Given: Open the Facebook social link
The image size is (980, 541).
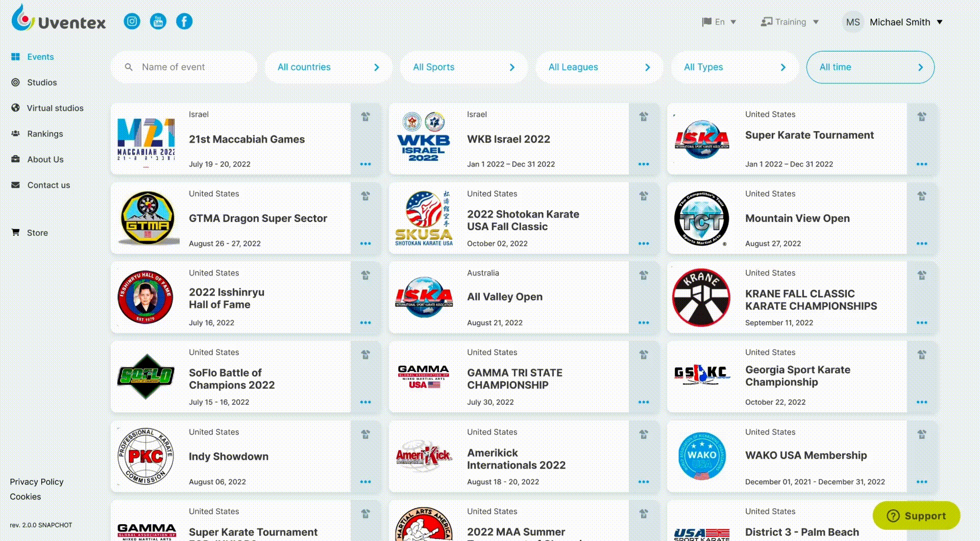Looking at the screenshot, I should (x=184, y=21).
